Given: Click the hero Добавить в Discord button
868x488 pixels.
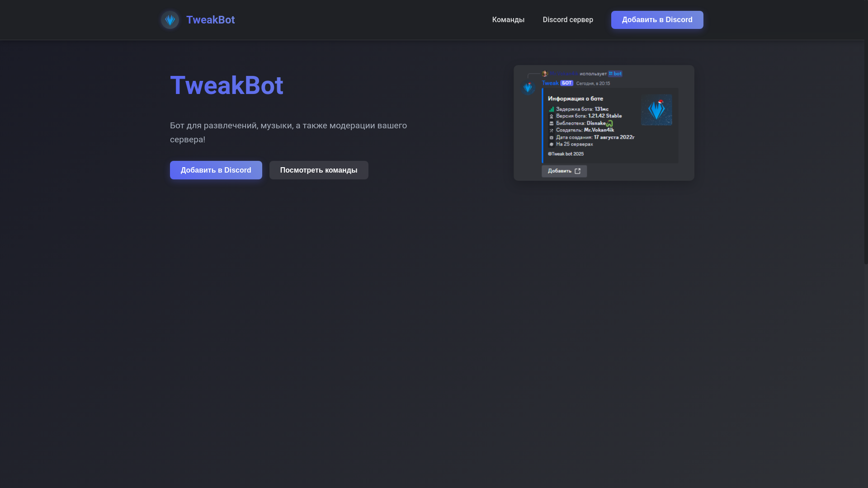Looking at the screenshot, I should pyautogui.click(x=216, y=170).
